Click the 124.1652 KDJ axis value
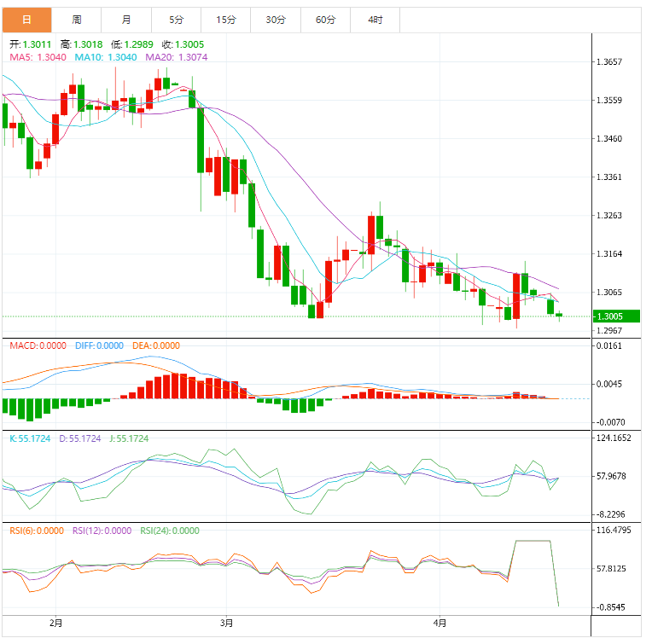The image size is (652, 644). (614, 438)
